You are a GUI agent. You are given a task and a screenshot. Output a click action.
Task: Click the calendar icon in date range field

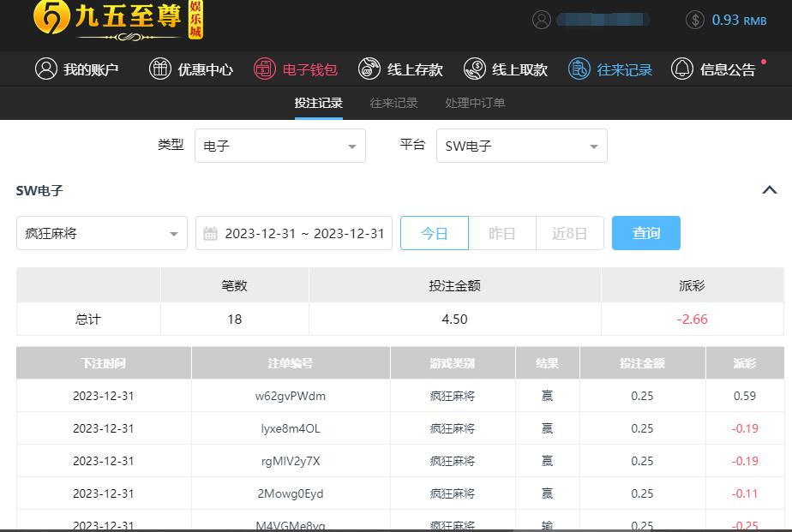point(210,234)
